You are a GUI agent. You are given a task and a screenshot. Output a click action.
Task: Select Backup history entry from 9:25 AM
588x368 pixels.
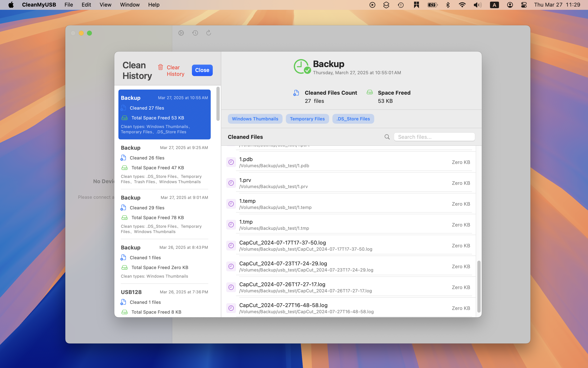(x=165, y=165)
